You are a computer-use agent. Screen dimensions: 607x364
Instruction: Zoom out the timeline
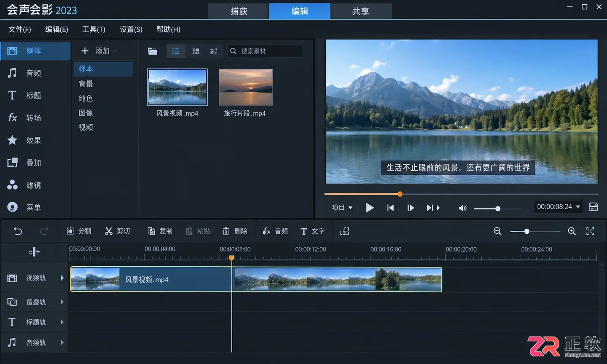pos(497,231)
